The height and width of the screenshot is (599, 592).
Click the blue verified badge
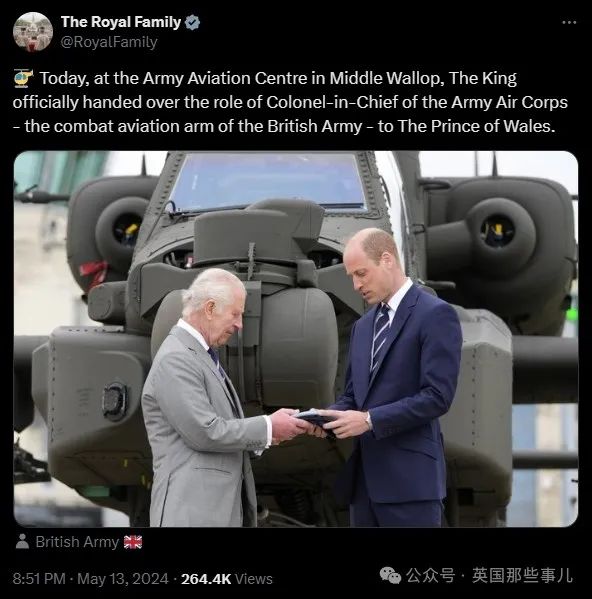pyautogui.click(x=192, y=23)
